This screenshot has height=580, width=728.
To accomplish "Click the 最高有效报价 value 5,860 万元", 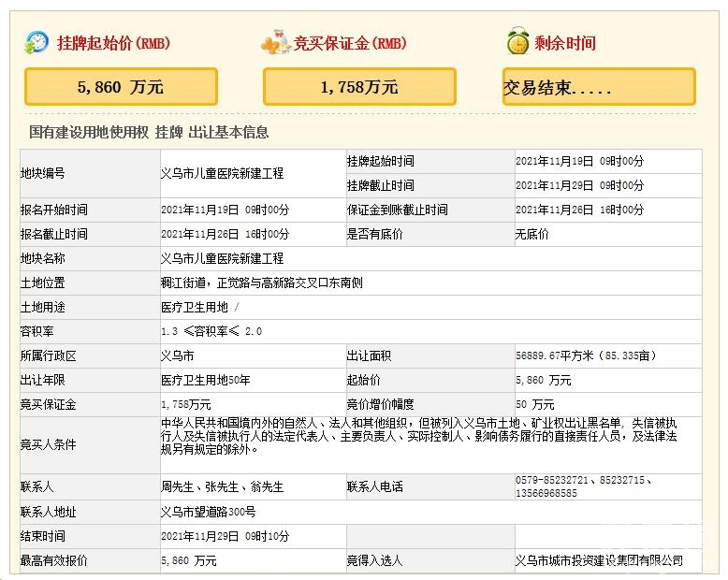I will point(188,560).
